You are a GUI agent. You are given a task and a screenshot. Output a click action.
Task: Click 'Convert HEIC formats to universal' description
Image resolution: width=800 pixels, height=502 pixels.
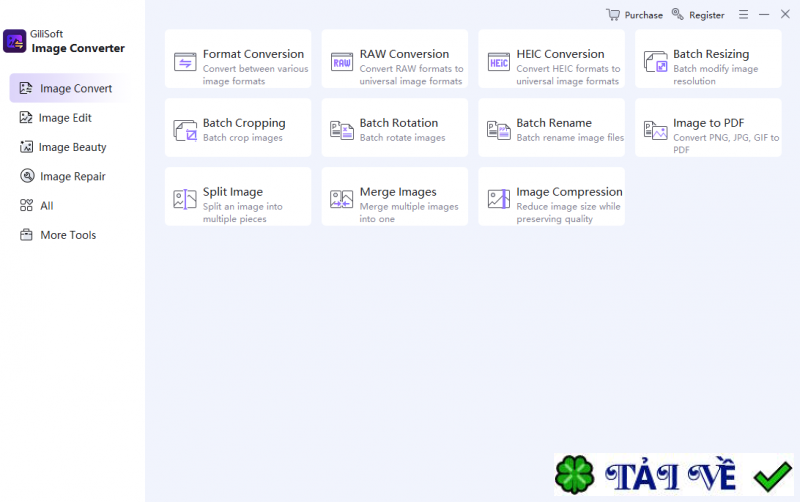(568, 74)
